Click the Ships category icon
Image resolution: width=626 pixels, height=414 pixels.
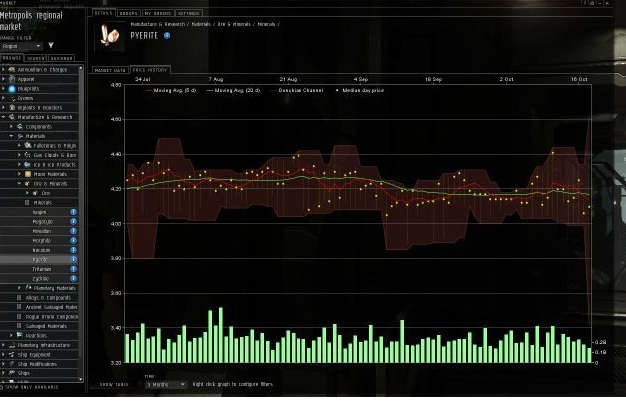(12, 373)
